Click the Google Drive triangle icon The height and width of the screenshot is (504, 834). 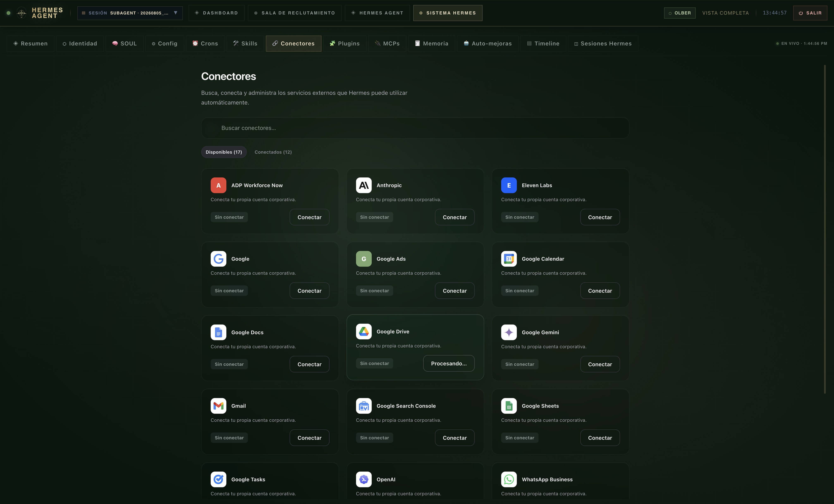pos(363,332)
